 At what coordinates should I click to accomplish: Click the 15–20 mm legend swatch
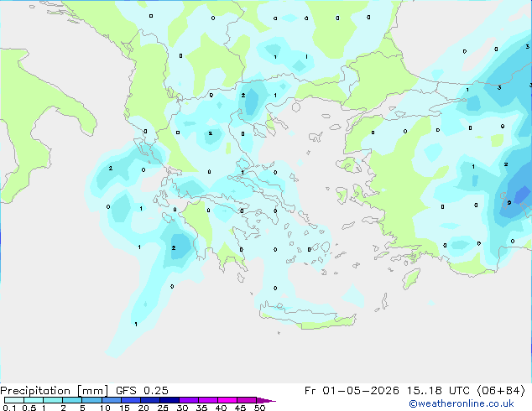coord(131,400)
